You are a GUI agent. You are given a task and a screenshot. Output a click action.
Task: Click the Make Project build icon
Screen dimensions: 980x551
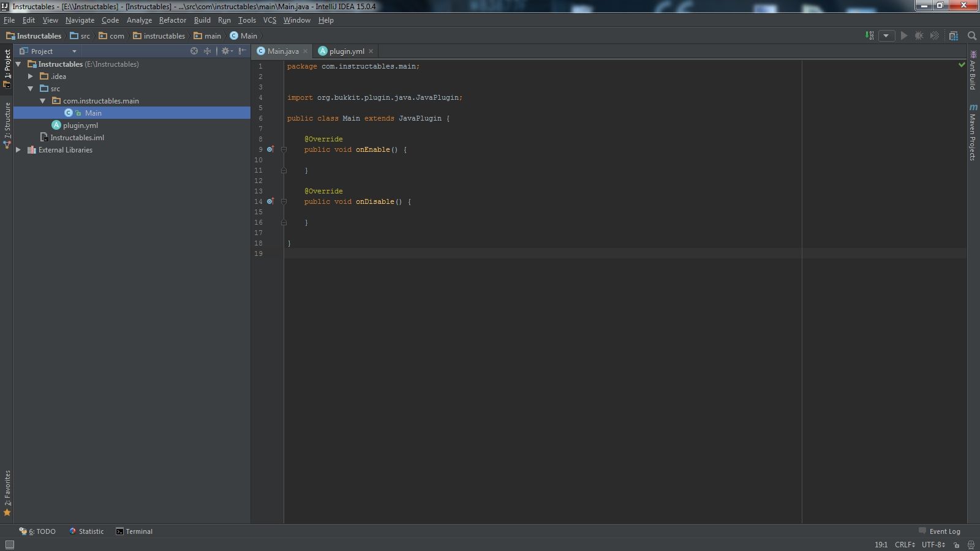click(x=869, y=36)
